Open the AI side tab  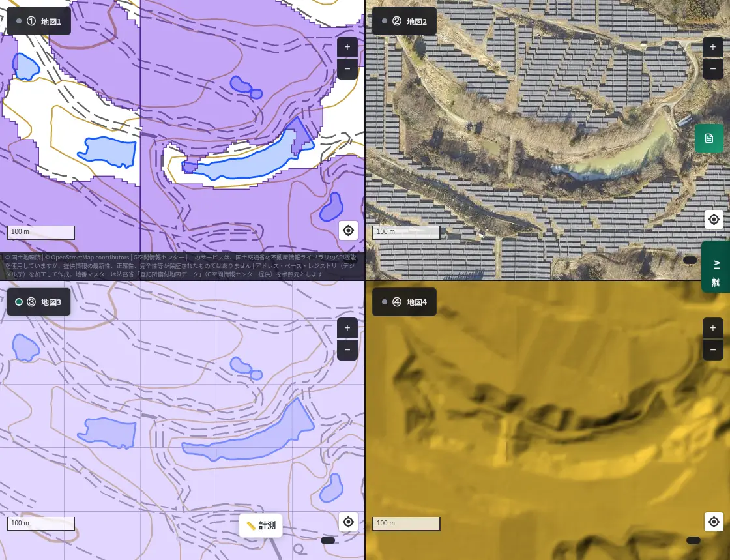point(716,267)
